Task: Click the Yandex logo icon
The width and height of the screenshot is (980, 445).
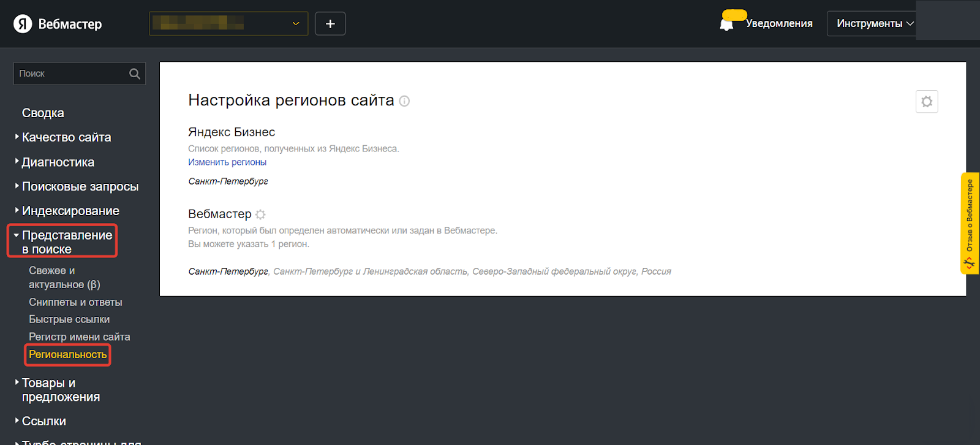Action: [x=23, y=24]
